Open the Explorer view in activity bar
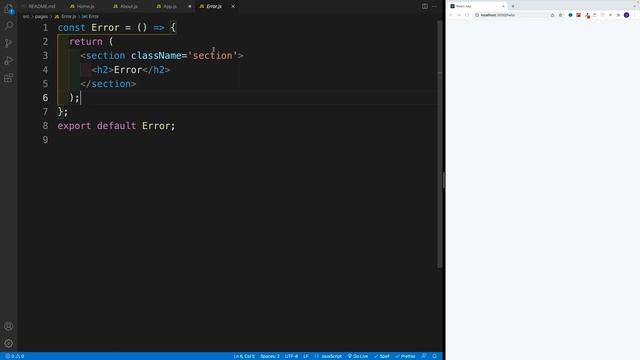640x360 pixels. (x=9, y=9)
